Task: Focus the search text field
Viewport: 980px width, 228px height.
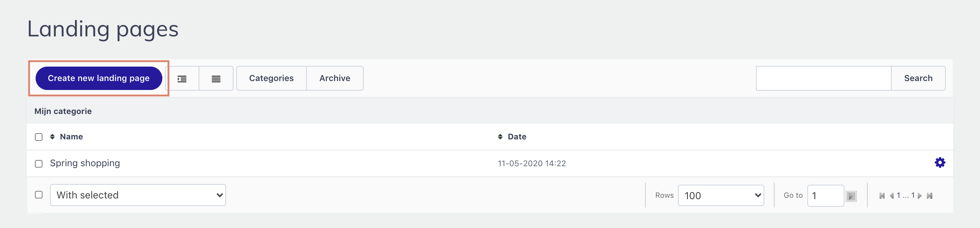Action: (824, 79)
